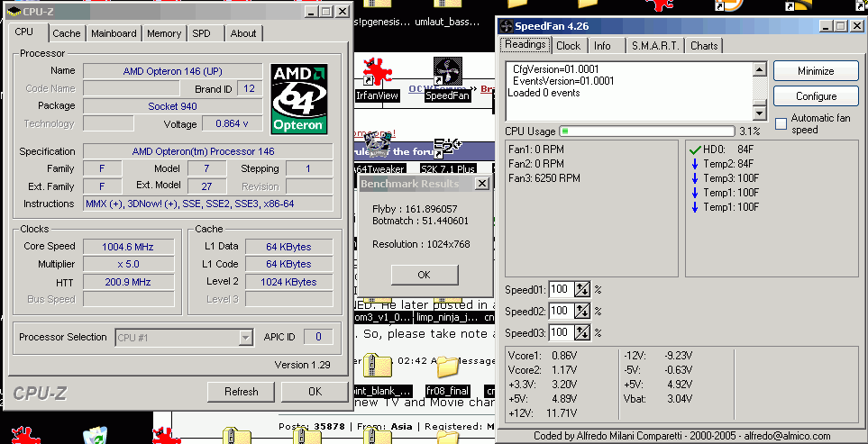Click the SpeedFan title bar fan icon
Screen dimensions: 868x444
(x=506, y=26)
